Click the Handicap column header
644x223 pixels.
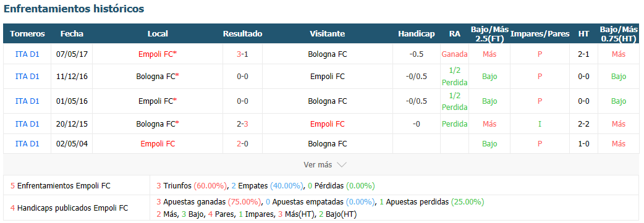pyautogui.click(x=416, y=34)
